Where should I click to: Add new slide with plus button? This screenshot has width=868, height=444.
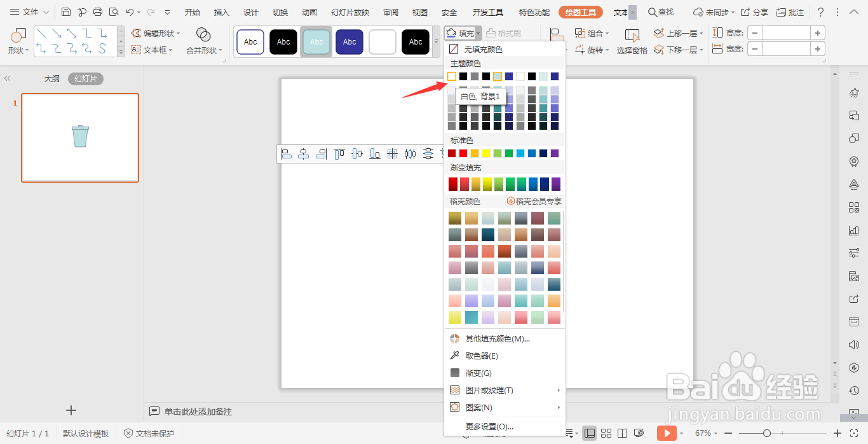coord(71,410)
